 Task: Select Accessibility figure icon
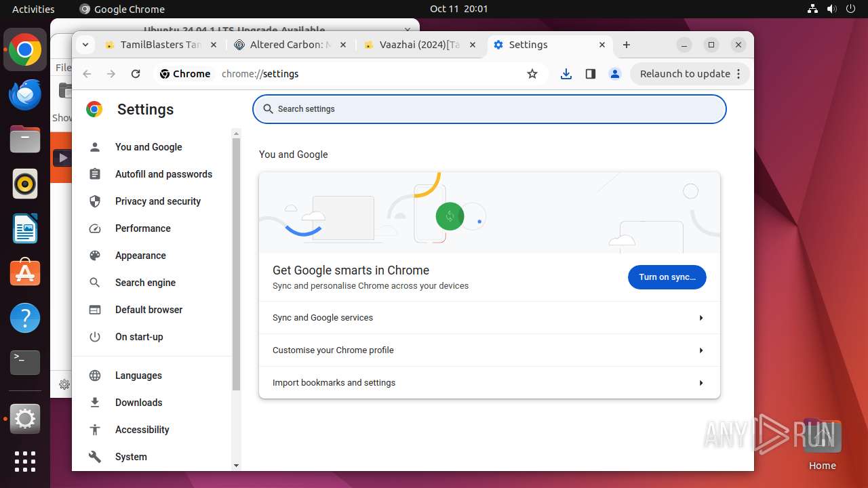[95, 430]
